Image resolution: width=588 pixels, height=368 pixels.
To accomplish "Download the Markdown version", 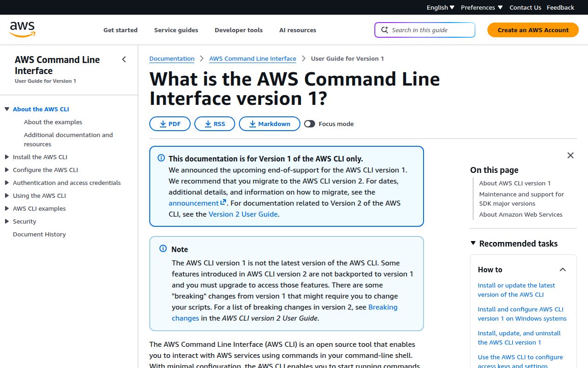I will 270,124.
